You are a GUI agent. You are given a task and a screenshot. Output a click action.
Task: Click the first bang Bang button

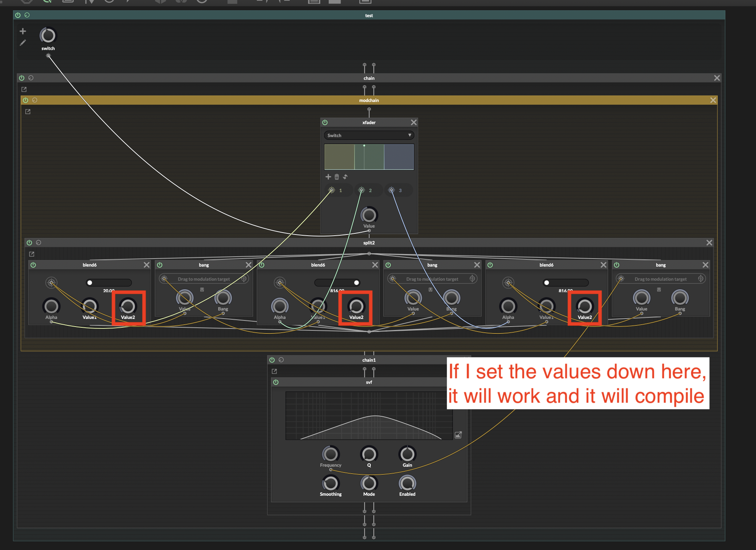[223, 299]
